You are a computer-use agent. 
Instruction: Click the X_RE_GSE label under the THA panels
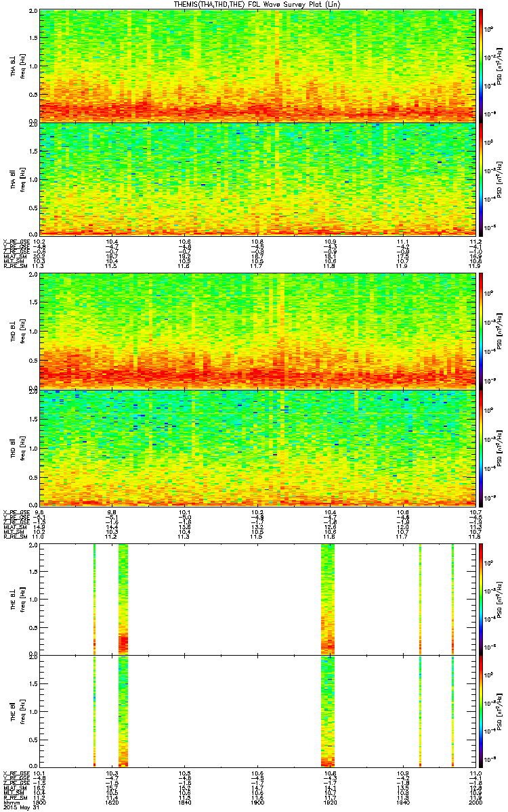coord(16,242)
